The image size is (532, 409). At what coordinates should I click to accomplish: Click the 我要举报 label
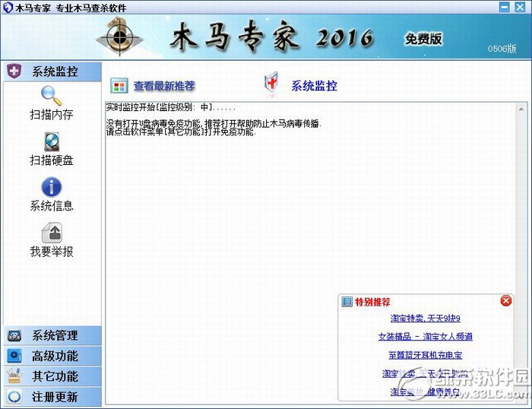52,252
